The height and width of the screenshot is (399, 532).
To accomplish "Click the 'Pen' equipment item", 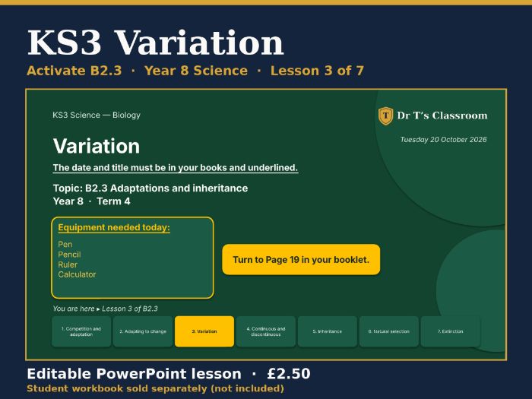I will coord(65,244).
